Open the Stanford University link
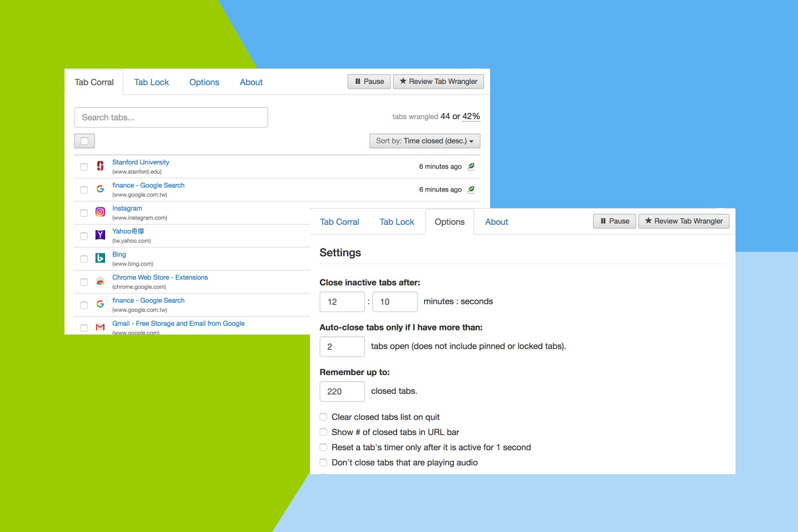The image size is (798, 532). tap(140, 162)
